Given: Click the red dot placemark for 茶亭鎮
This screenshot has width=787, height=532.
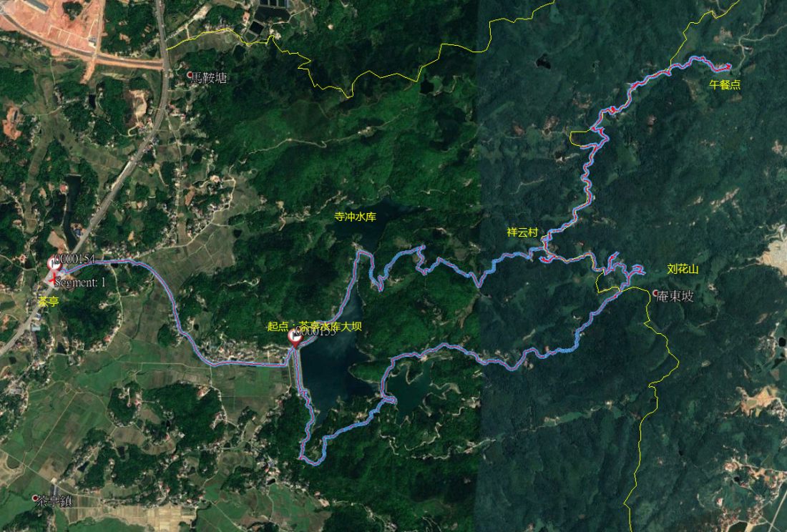Looking at the screenshot, I should click(34, 498).
